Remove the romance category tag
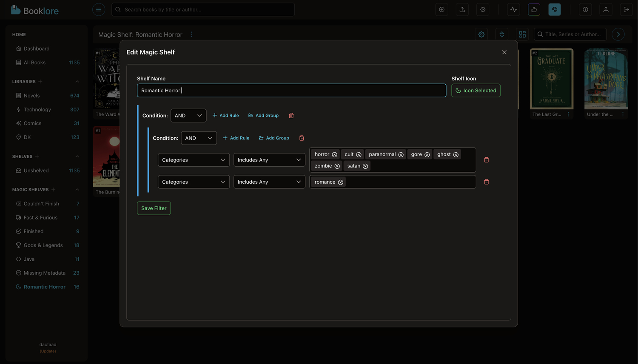The width and height of the screenshot is (638, 364). [x=340, y=182]
